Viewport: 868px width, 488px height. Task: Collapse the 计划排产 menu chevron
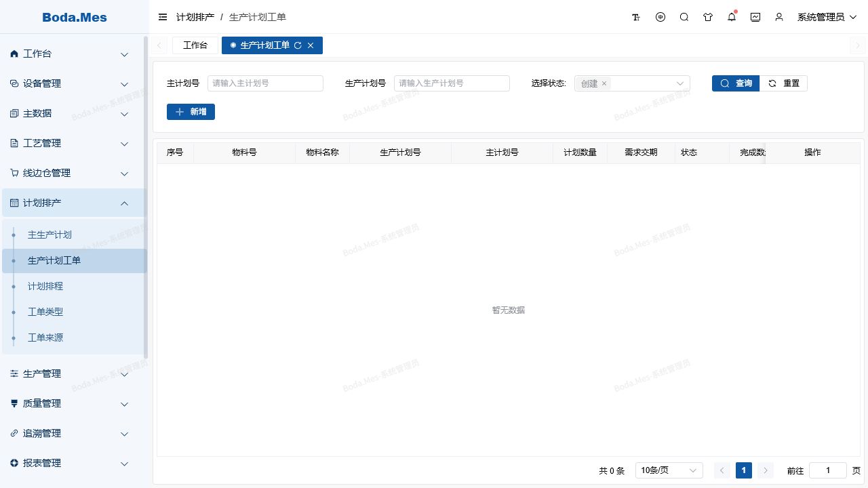[124, 203]
